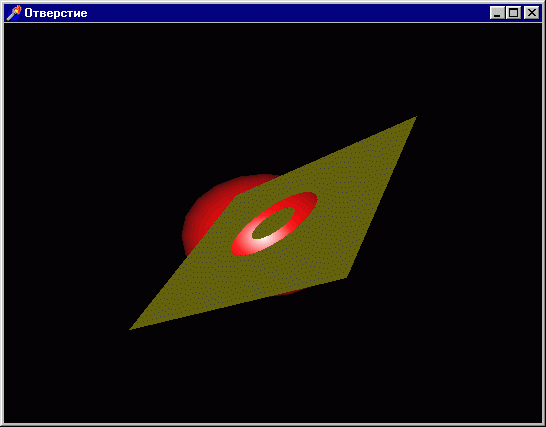Viewport: 546px width, 427px height.
Task: Click the Отверстие title text
Action: coord(56,13)
